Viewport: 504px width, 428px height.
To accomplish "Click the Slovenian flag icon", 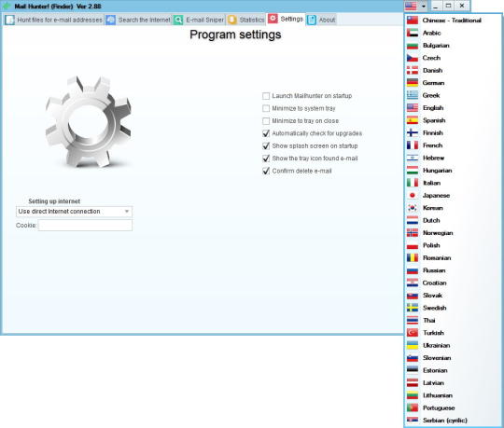I will click(x=413, y=358).
